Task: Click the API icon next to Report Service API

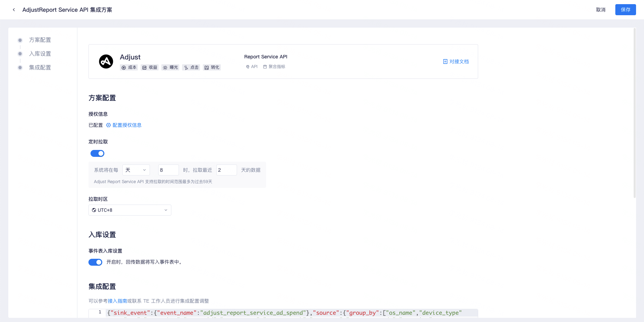Action: [x=247, y=66]
